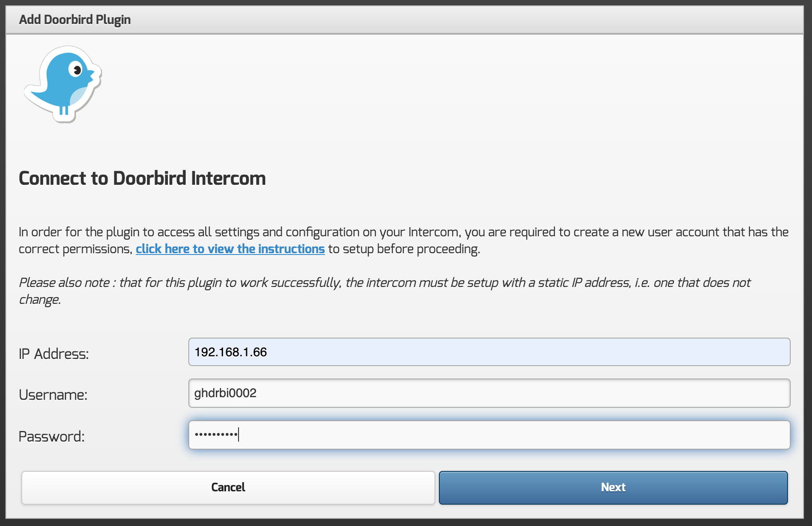Click the eye of the bird logo
Viewport: 812px width, 526px height.
point(76,70)
